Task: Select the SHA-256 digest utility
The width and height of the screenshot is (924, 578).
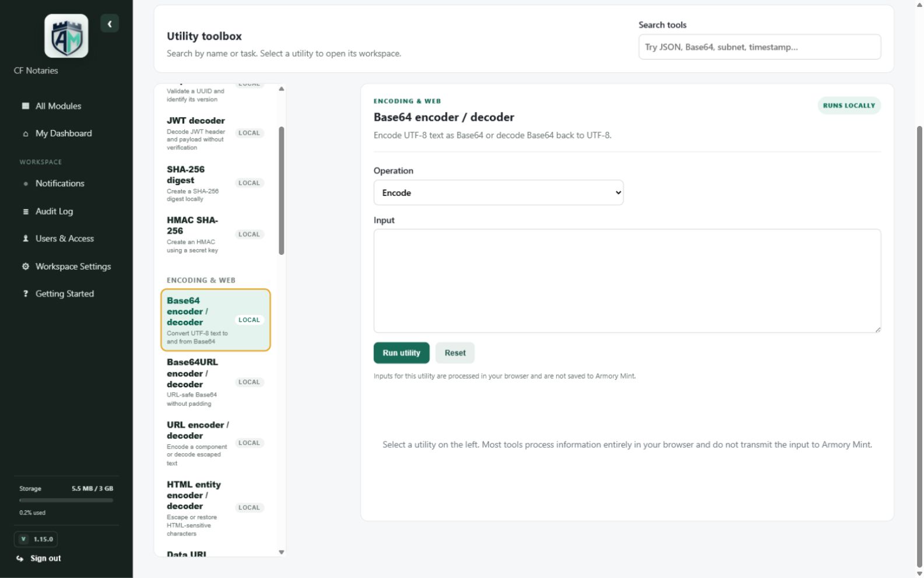Action: (x=216, y=183)
